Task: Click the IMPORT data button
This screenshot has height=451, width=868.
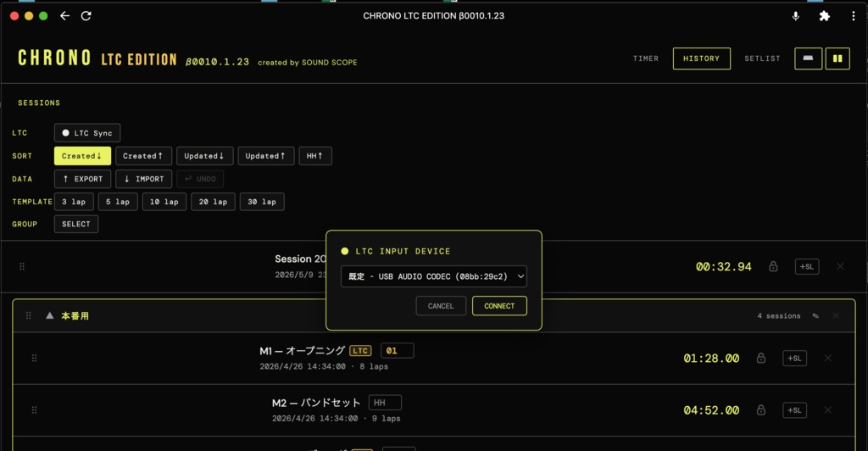Action: (x=144, y=179)
